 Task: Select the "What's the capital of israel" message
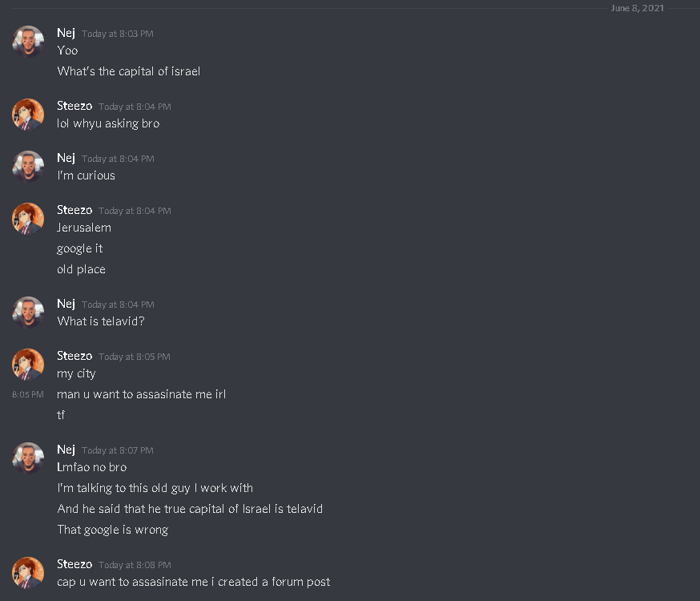pos(129,71)
